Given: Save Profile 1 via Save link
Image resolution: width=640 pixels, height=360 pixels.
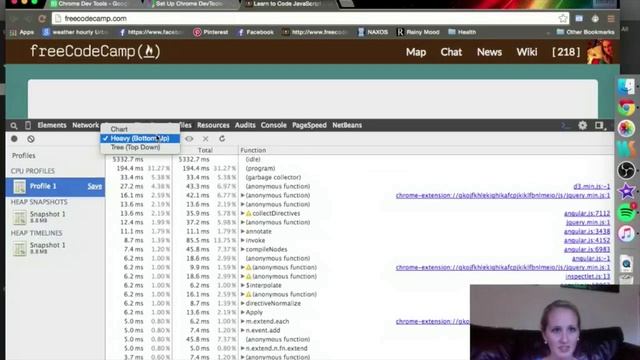Looking at the screenshot, I should tap(95, 187).
